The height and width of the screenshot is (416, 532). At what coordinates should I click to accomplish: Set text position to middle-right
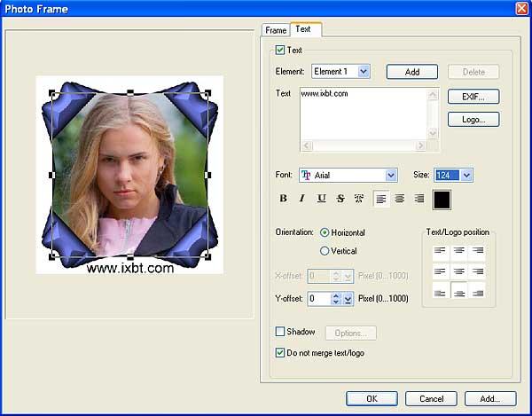(477, 271)
